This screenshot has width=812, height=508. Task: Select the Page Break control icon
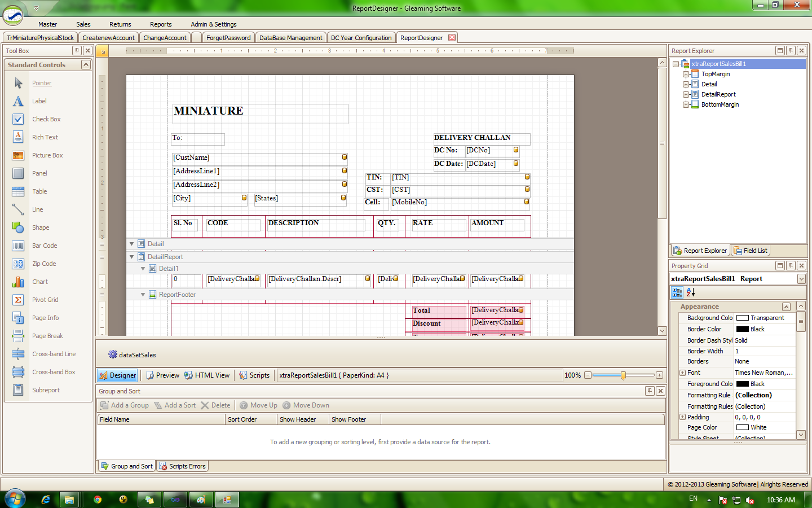coord(18,336)
